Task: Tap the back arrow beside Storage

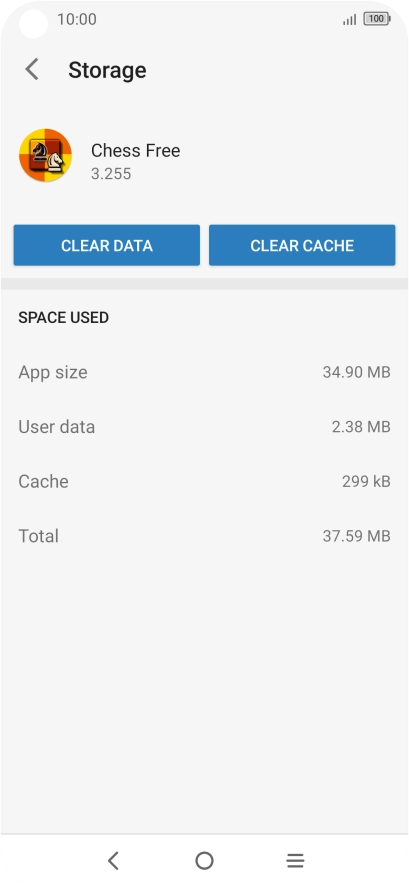Action: (32, 70)
